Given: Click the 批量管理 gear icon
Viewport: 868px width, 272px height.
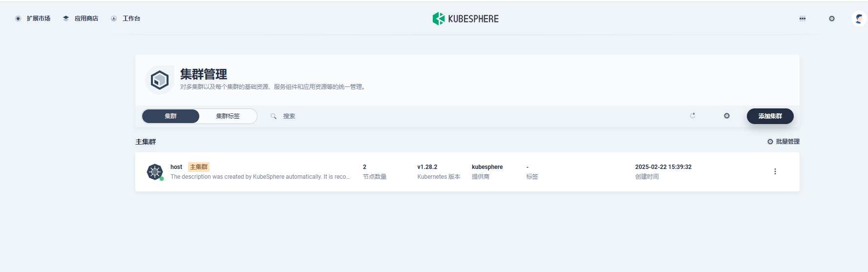Looking at the screenshot, I should [x=770, y=142].
